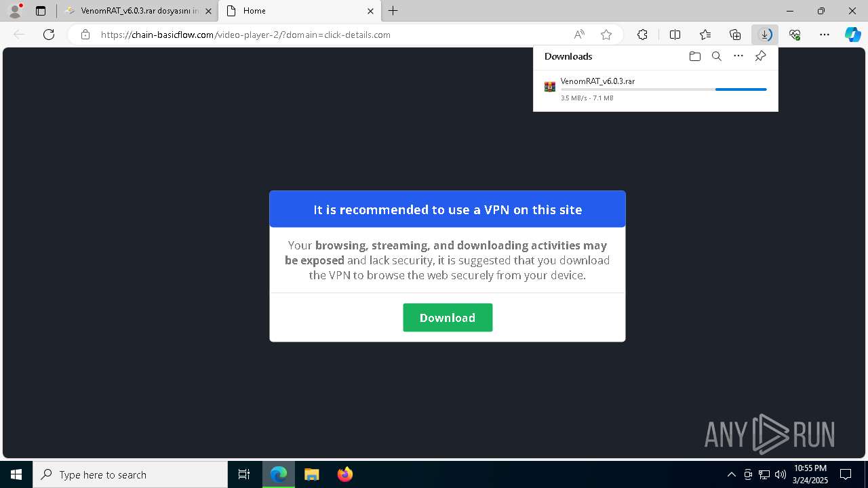Open the volume tray icon

pos(780,474)
